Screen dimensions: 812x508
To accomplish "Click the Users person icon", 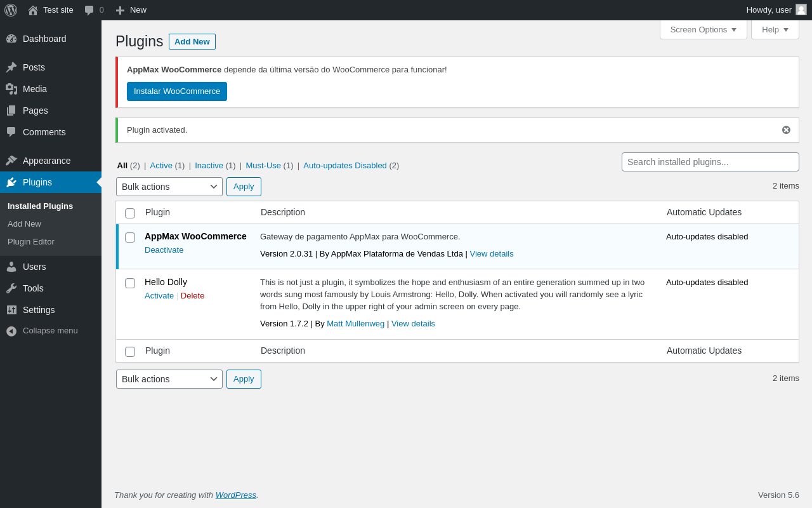I will click(x=11, y=267).
